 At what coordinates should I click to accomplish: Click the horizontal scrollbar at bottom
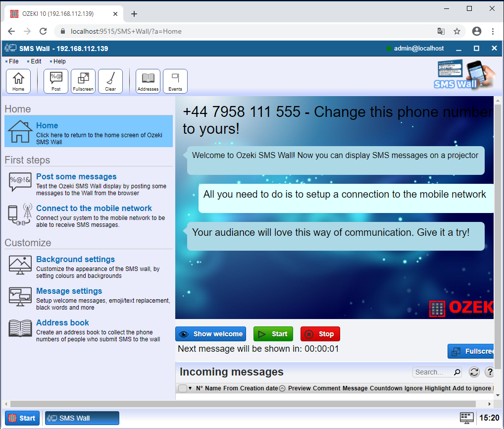[x=243, y=404]
